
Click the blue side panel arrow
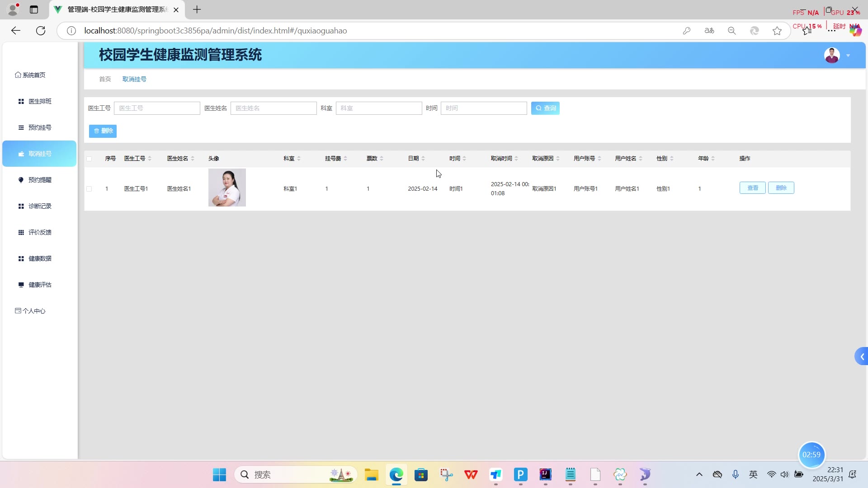(x=862, y=357)
